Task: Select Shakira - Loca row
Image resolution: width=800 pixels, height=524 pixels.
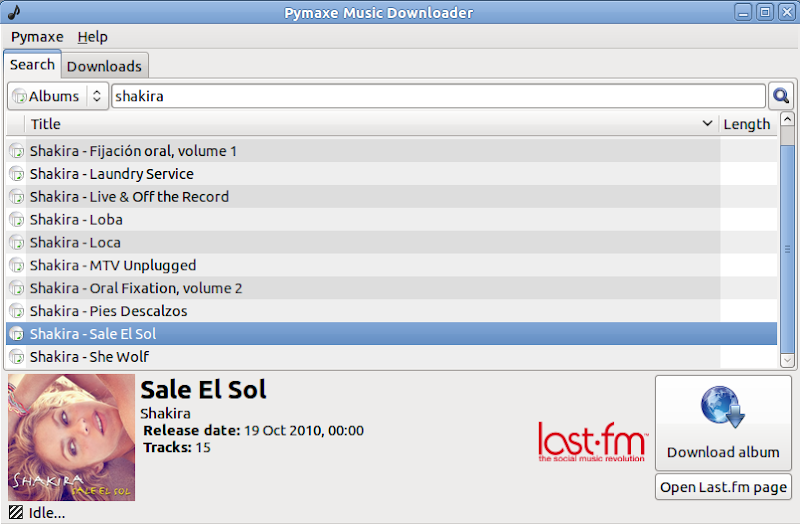Action: pos(391,242)
